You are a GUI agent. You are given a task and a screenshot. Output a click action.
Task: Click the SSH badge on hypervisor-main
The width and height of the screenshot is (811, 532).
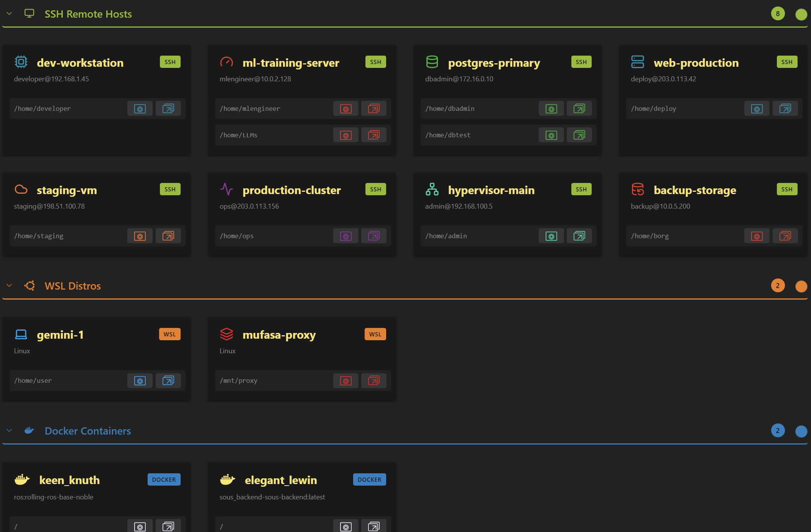(x=581, y=189)
